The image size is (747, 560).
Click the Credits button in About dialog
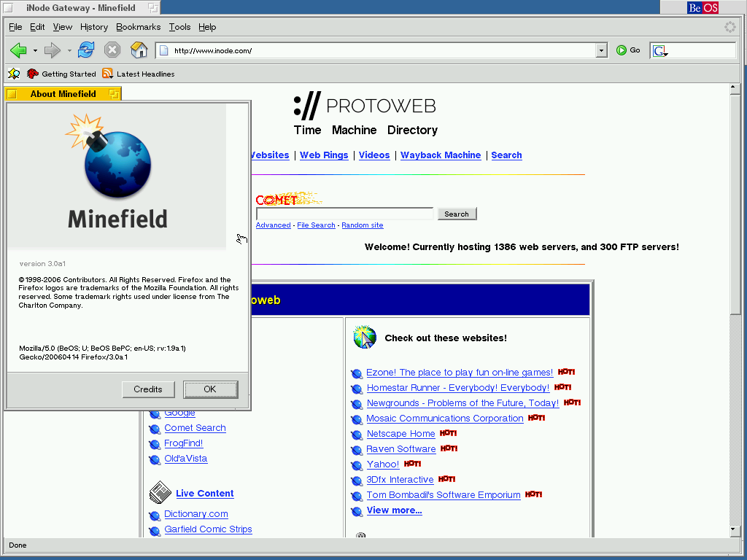148,389
